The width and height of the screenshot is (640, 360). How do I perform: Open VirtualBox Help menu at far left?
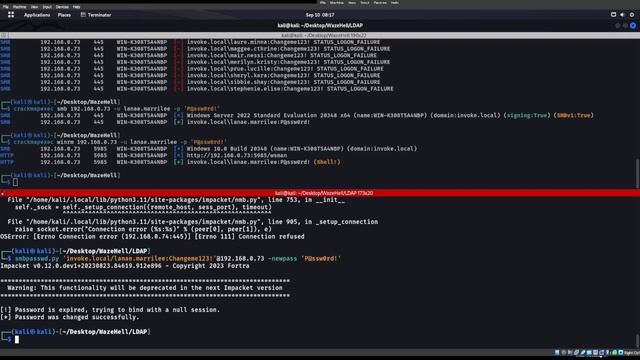pos(76,7)
